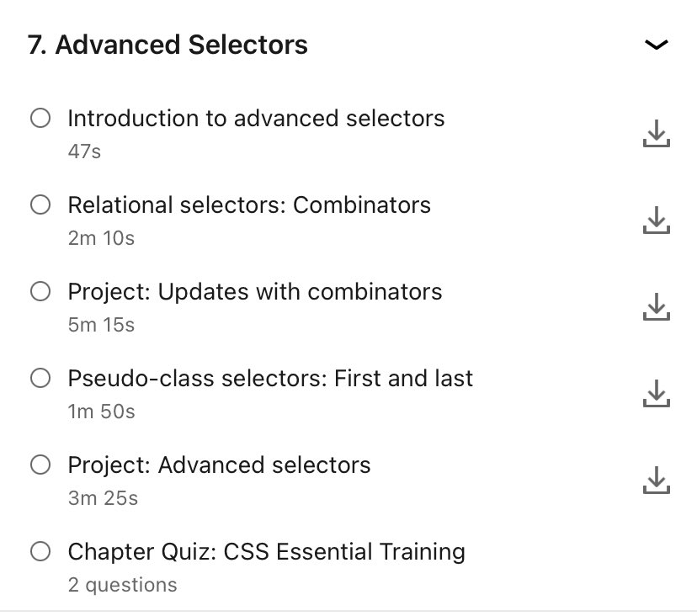Toggle completion circle for Project: Updates with combinators
This screenshot has width=697, height=616.
[x=40, y=291]
